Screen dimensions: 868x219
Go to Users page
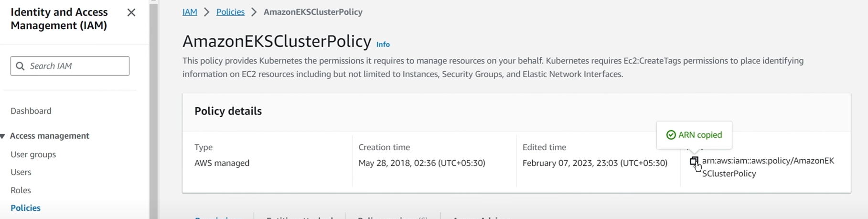21,172
